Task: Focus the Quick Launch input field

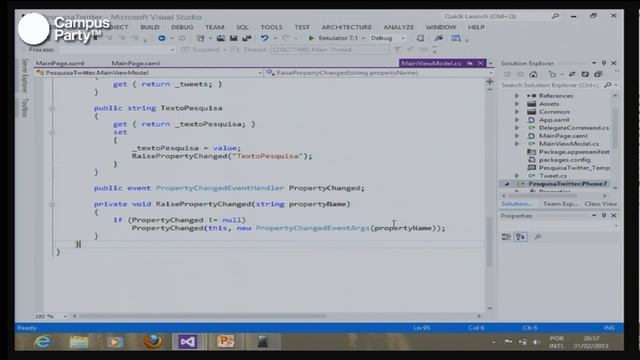Action: [x=495, y=16]
